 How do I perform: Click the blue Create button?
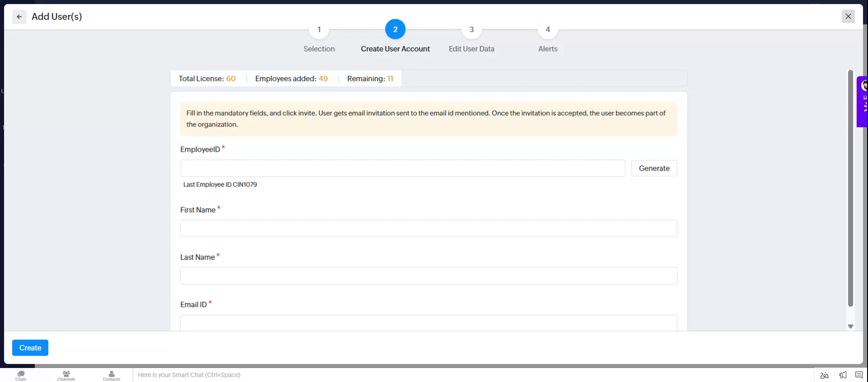(x=30, y=348)
